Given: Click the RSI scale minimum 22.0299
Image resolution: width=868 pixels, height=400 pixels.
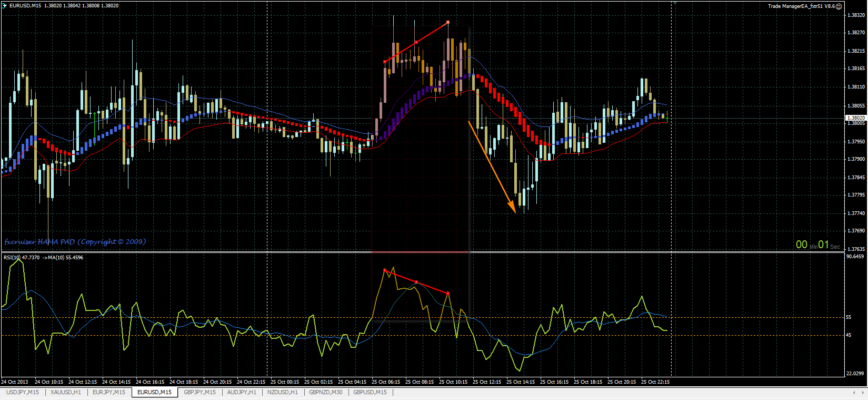Looking at the screenshot, I should click(855, 374).
